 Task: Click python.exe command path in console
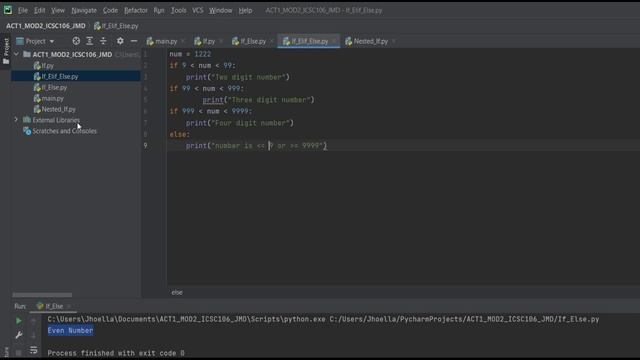(x=187, y=319)
